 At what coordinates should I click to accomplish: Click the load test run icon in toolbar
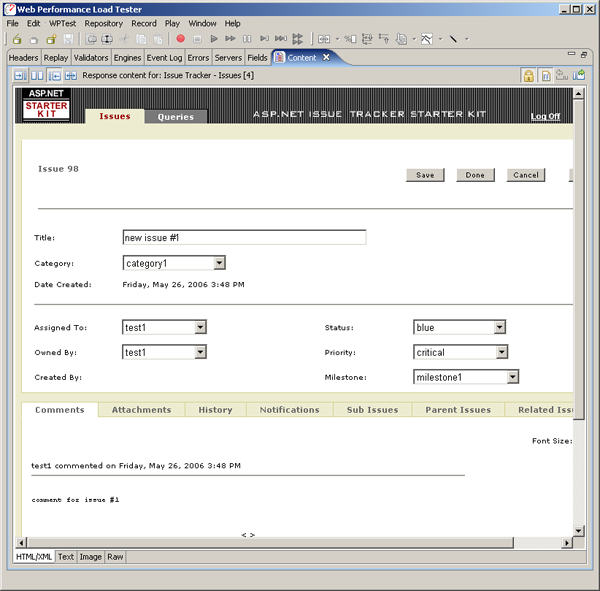coord(297,39)
